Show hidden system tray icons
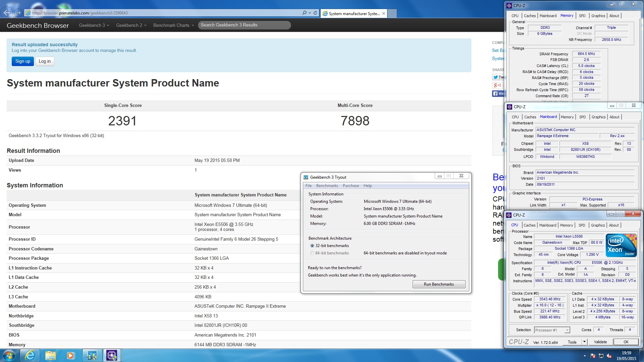Viewport: 644px width, 362px height. (x=585, y=356)
